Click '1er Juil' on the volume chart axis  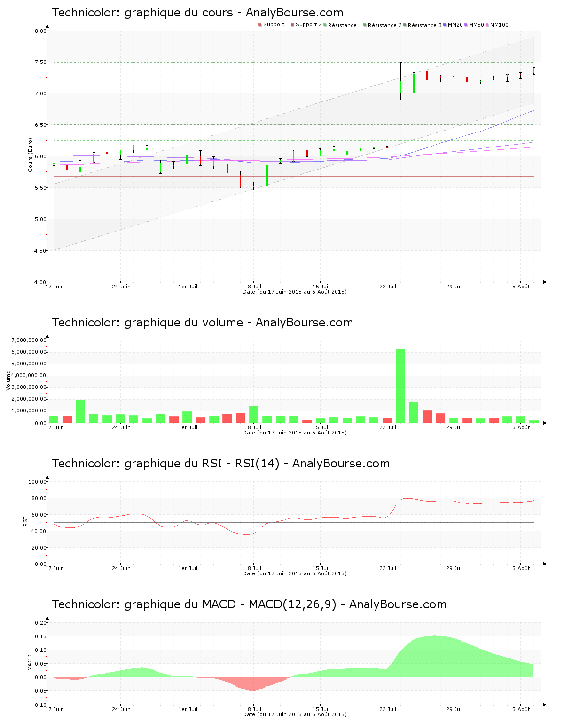click(188, 427)
